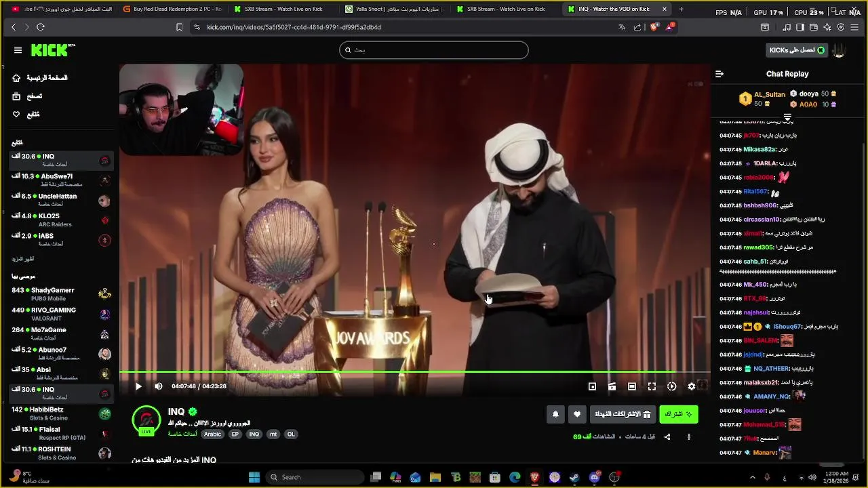Open Brave VPN shield icon
This screenshot has width=868, height=488.
(x=841, y=27)
